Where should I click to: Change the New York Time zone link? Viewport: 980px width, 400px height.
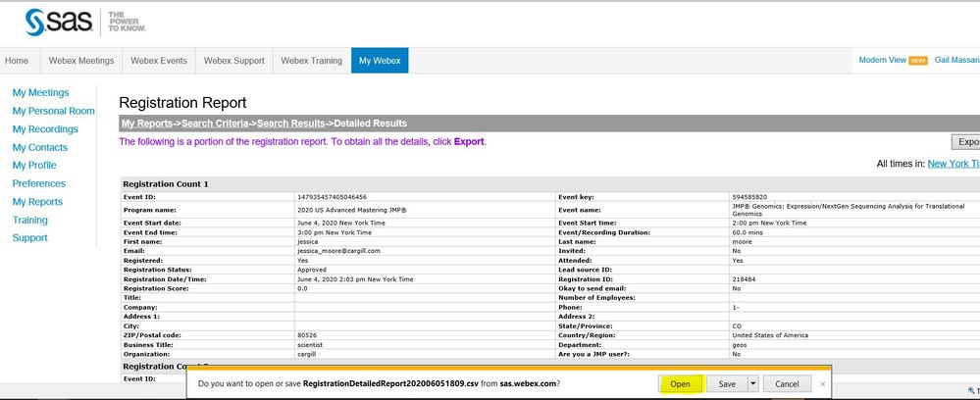(954, 164)
